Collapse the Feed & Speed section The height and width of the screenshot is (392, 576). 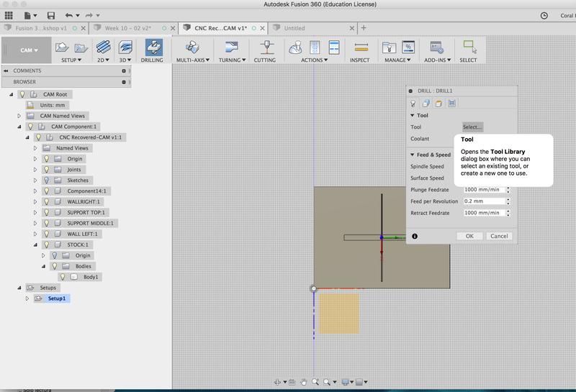[x=412, y=155]
